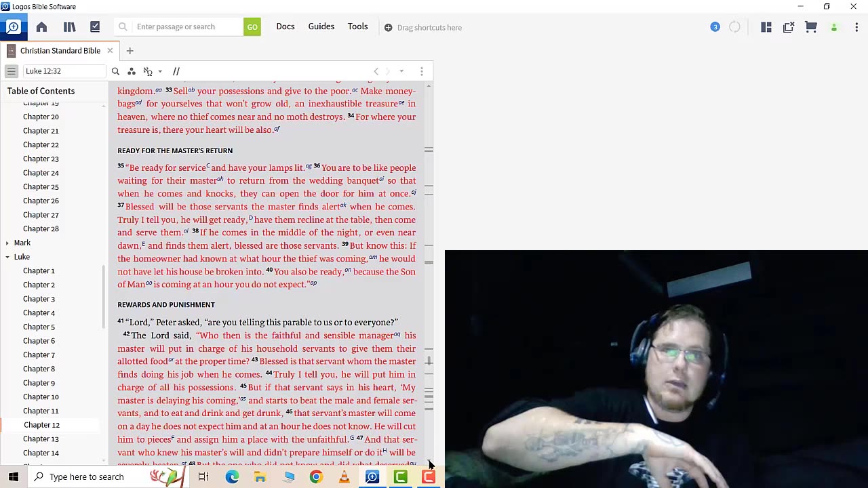Select Luke Chapter 10 in contents

(x=41, y=397)
